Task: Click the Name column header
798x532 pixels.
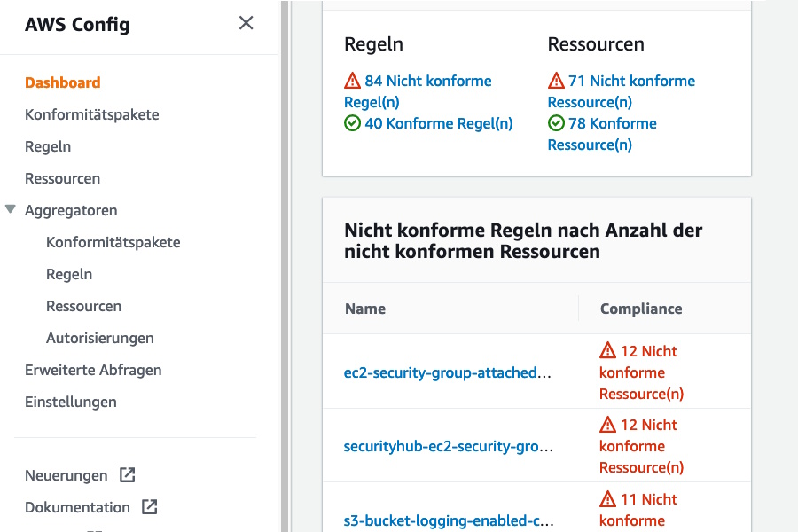Action: coord(365,309)
